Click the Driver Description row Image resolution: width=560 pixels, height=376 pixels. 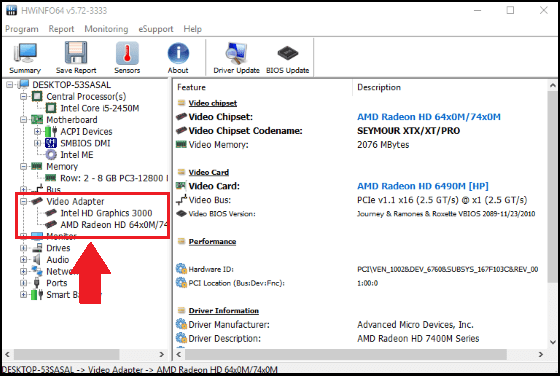[x=361, y=338]
